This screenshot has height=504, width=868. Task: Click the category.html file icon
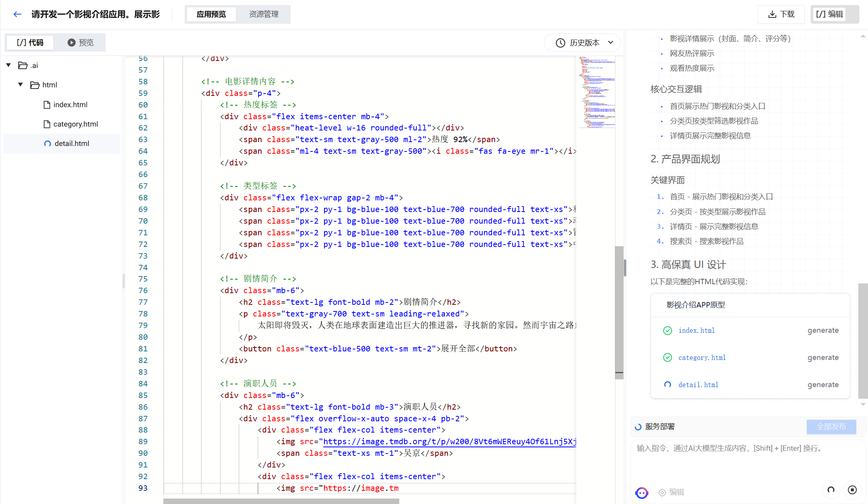point(47,124)
